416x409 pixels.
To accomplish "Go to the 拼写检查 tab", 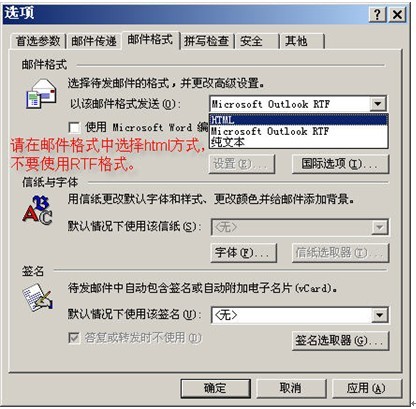I will tap(207, 41).
